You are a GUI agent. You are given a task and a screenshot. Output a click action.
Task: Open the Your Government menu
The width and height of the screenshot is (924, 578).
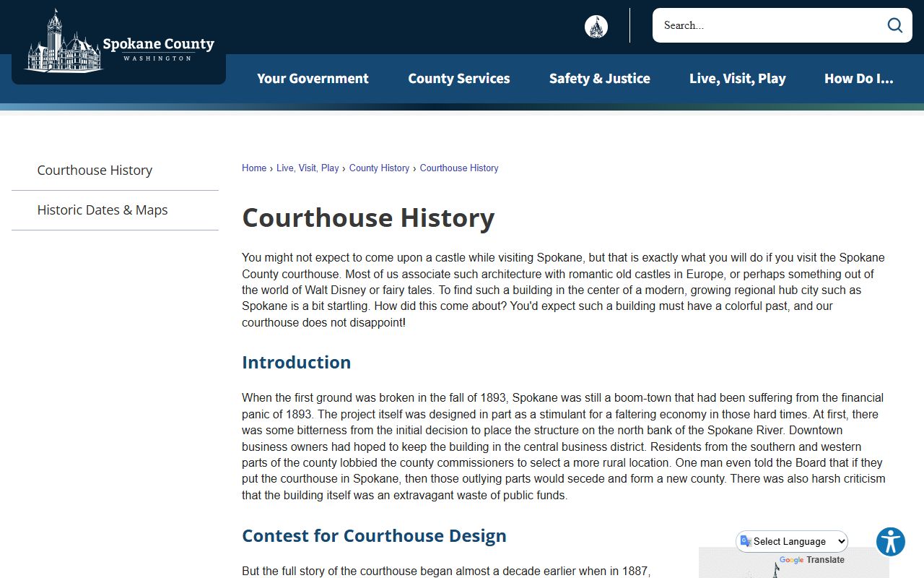[313, 79]
